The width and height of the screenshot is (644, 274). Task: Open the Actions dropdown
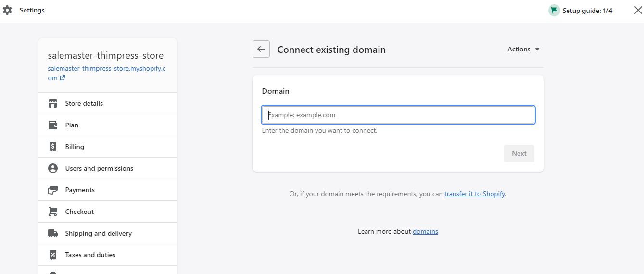[x=524, y=49]
